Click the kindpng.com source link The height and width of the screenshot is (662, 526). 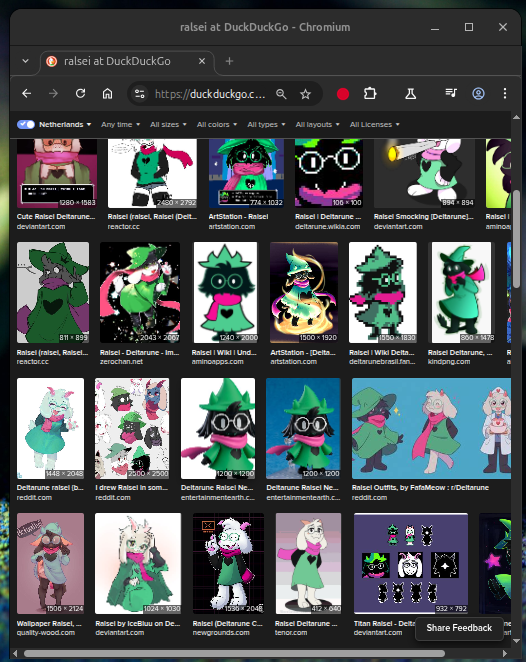449,362
